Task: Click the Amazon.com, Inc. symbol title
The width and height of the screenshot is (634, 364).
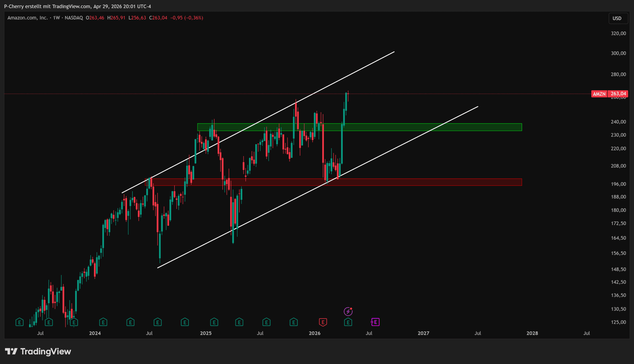Action: tap(27, 18)
